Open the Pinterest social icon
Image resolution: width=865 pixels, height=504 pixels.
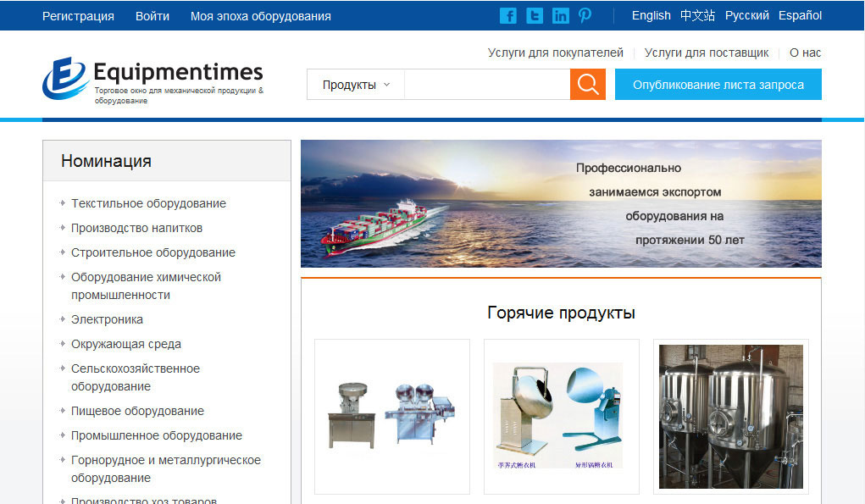click(585, 15)
